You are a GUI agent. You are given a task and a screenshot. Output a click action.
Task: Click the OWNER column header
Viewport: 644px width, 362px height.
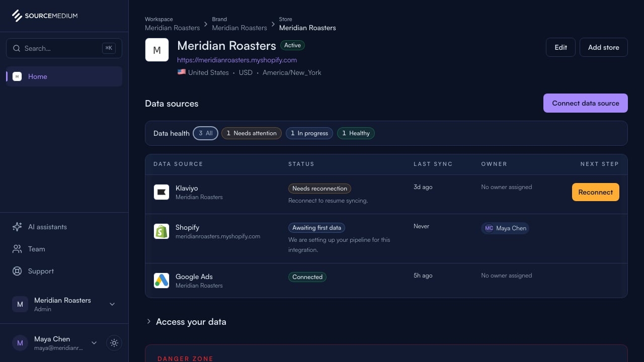point(494,164)
